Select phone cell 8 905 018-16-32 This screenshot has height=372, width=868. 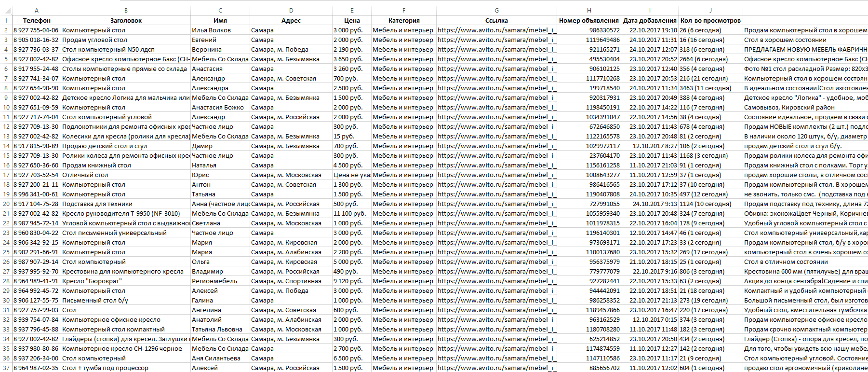pos(37,40)
